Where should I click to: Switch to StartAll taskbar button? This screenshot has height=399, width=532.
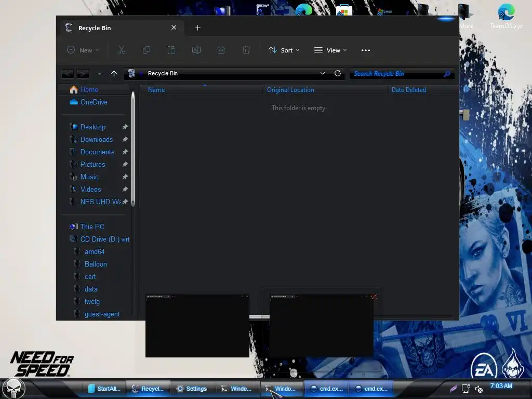(x=104, y=389)
